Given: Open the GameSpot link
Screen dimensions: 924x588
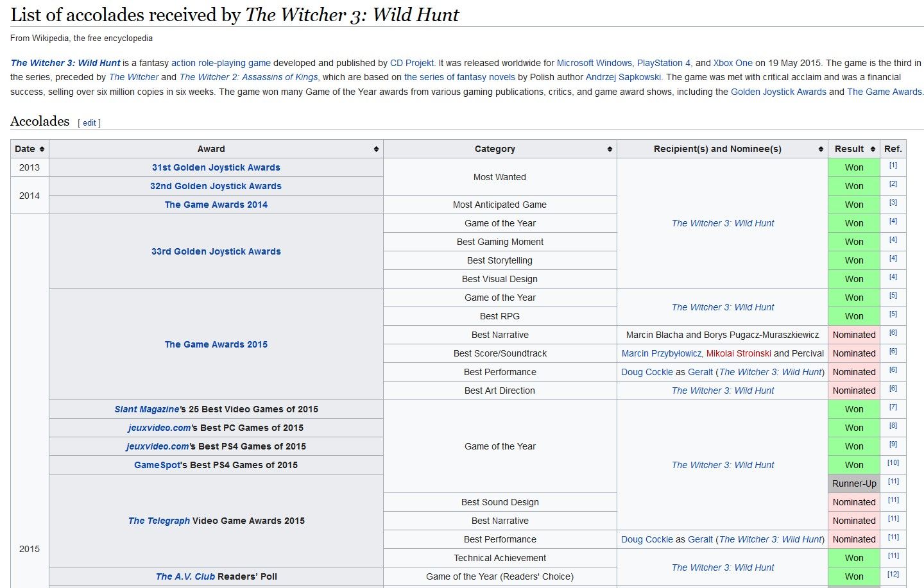Looking at the screenshot, I should [x=157, y=465].
